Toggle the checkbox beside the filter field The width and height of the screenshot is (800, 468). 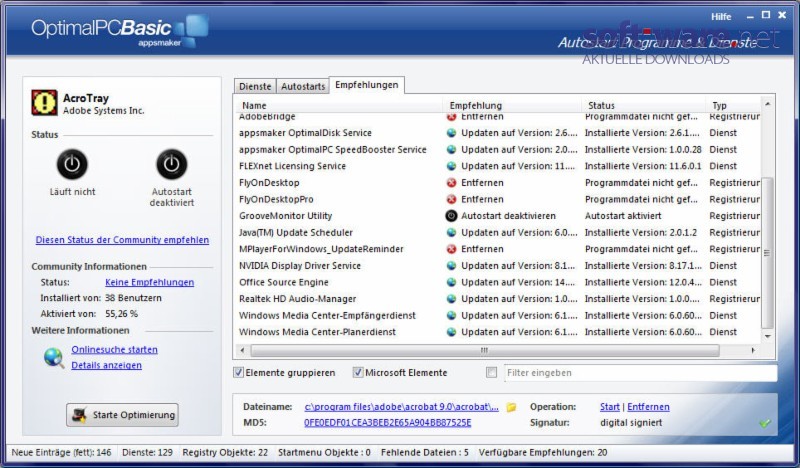point(491,373)
